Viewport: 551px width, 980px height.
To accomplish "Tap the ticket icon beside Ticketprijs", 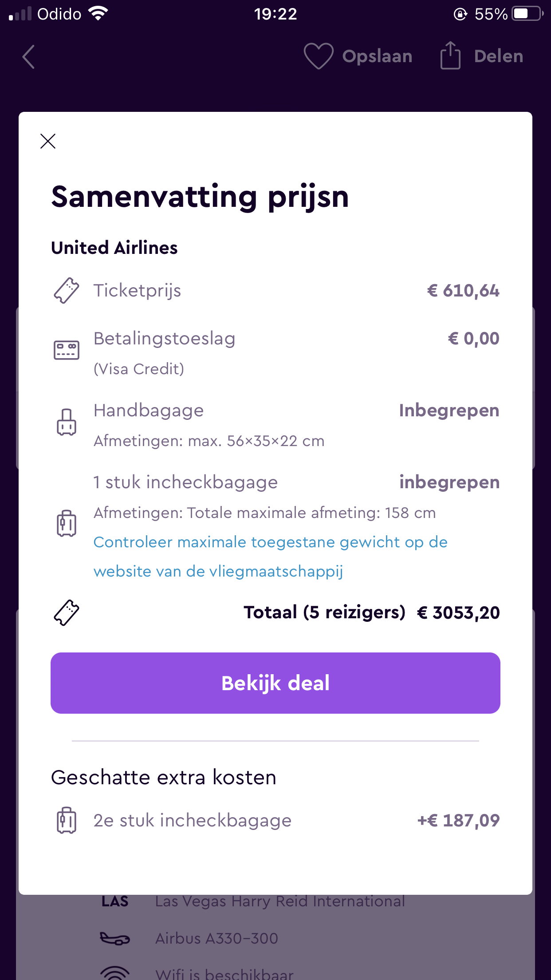I will (67, 291).
